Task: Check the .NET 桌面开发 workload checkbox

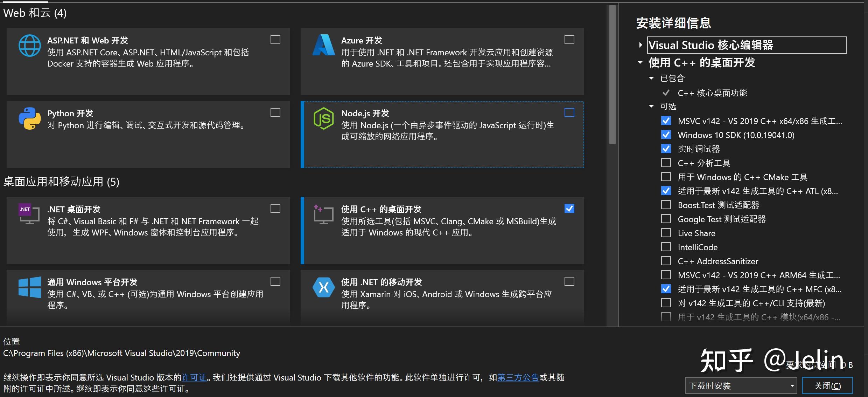Action: point(275,208)
